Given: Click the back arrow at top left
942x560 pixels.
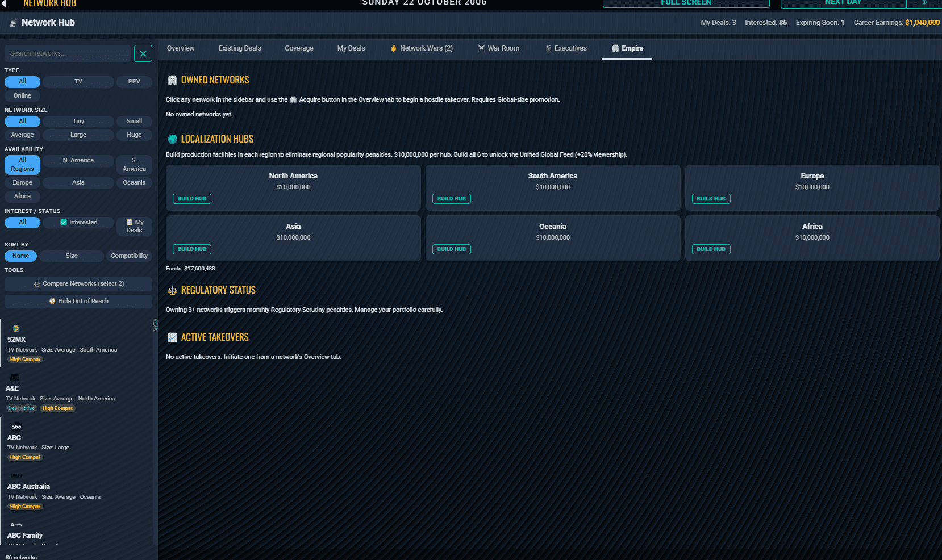Looking at the screenshot, I should 5,3.
